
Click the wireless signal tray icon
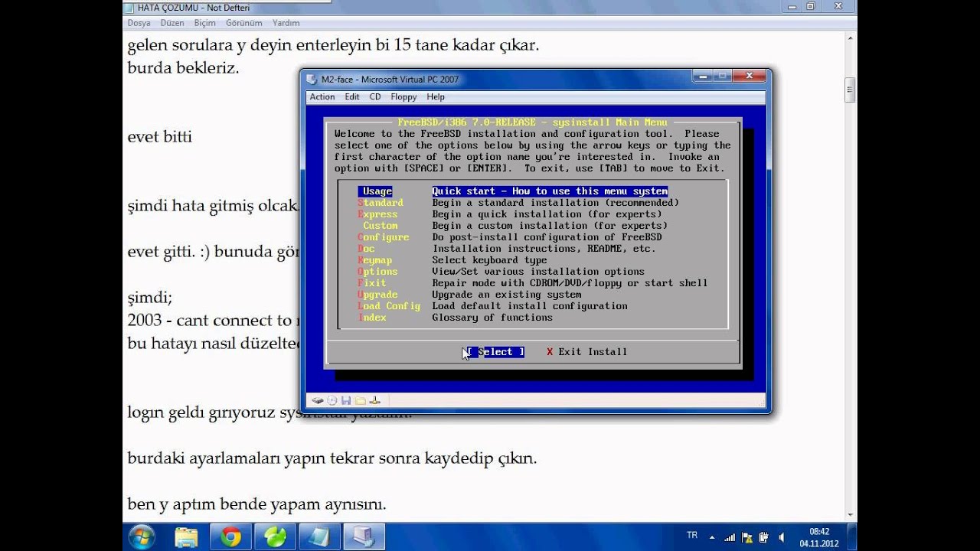pyautogui.click(x=730, y=537)
